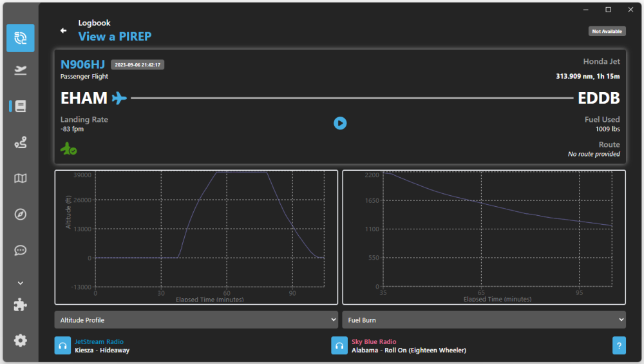Open the plugins puzzle piece icon
The height and width of the screenshot is (364, 644).
21,305
